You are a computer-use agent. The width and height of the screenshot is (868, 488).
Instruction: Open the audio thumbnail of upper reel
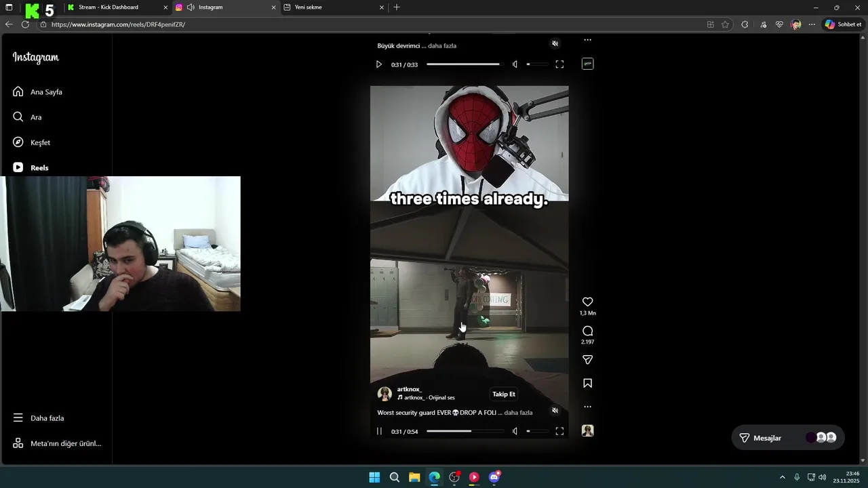pyautogui.click(x=587, y=64)
